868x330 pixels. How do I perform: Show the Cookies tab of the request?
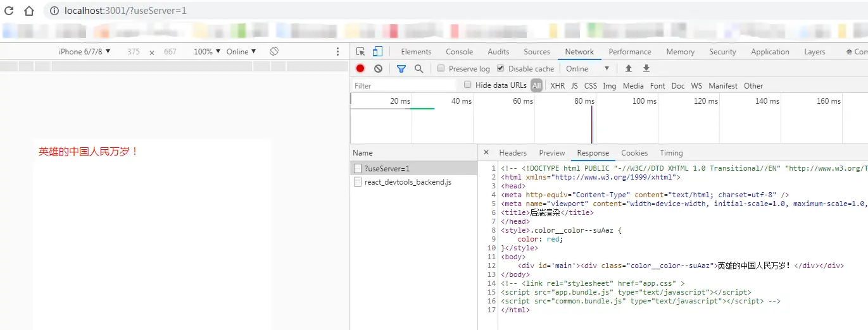point(634,152)
